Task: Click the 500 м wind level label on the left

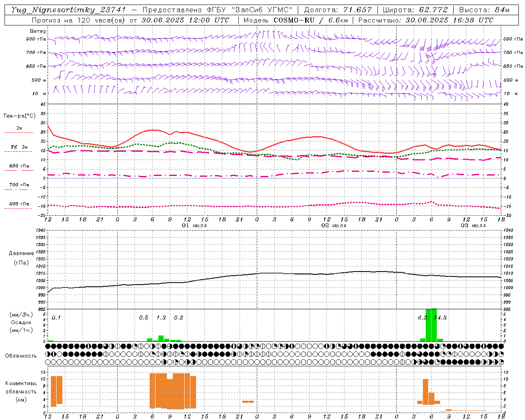Action: [x=39, y=80]
